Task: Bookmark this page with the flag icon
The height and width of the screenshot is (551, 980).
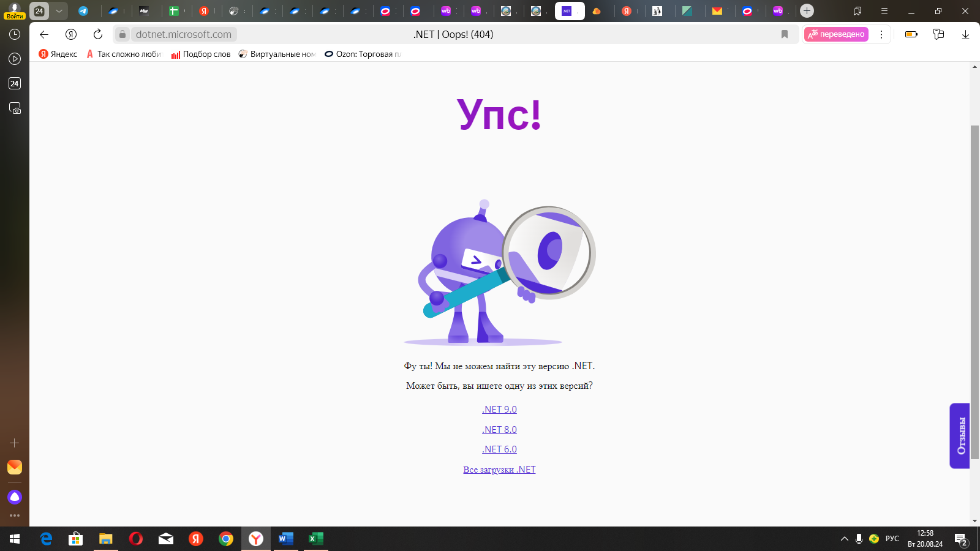Action: pos(785,34)
